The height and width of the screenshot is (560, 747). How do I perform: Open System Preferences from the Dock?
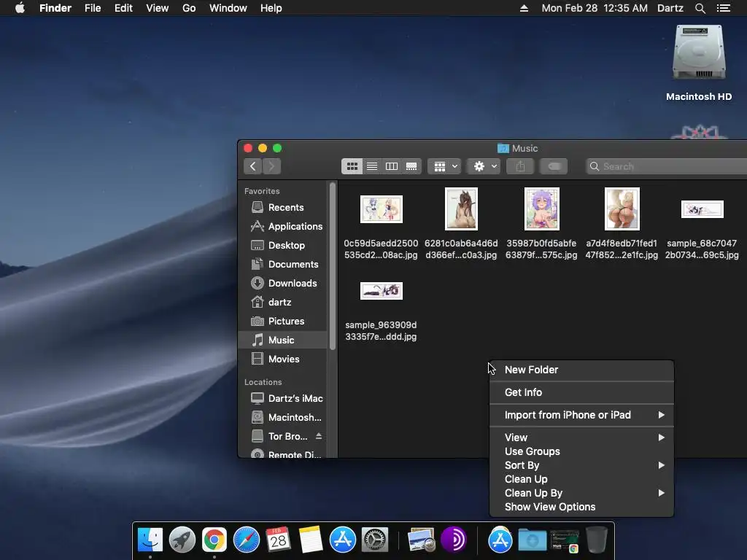click(375, 540)
